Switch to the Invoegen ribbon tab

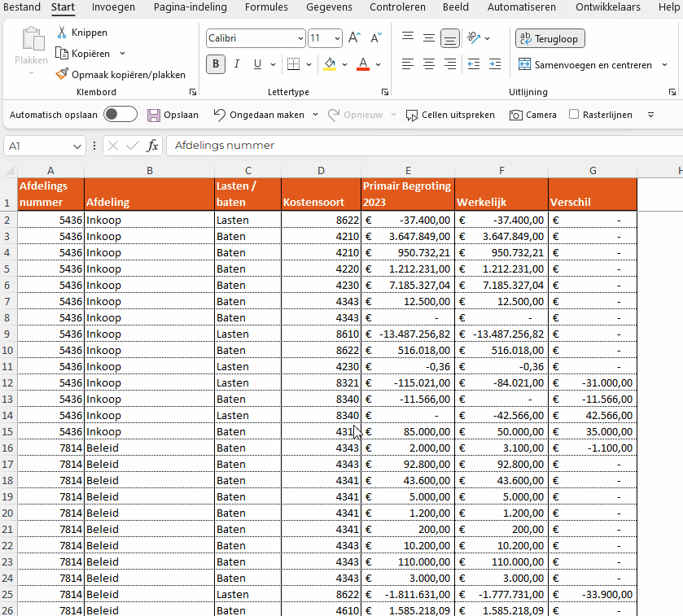tap(113, 7)
